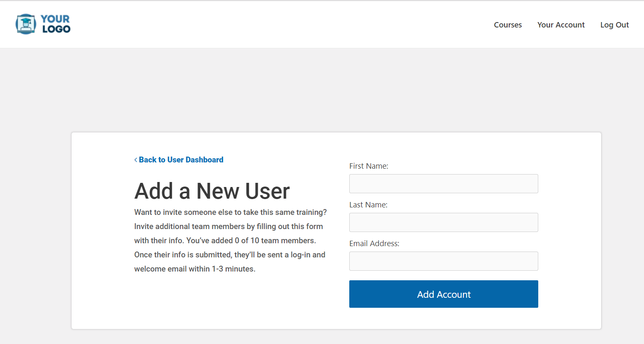Click the 'Once their info is submitted' line
The height and width of the screenshot is (344, 644).
[230, 255]
